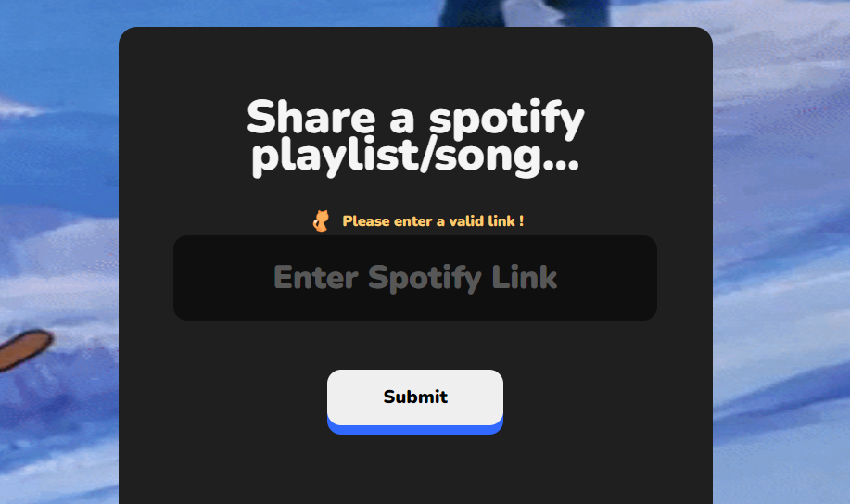Viewport: 850px width, 504px height.
Task: Click the Submit button
Action: tap(415, 401)
